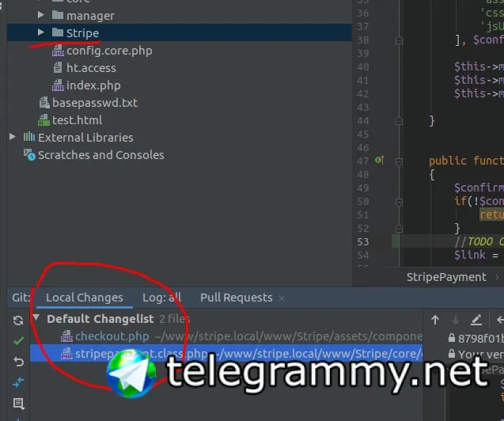The width and height of the screenshot is (504, 421).
Task: Close the Pull Requests tab
Action: [282, 298]
